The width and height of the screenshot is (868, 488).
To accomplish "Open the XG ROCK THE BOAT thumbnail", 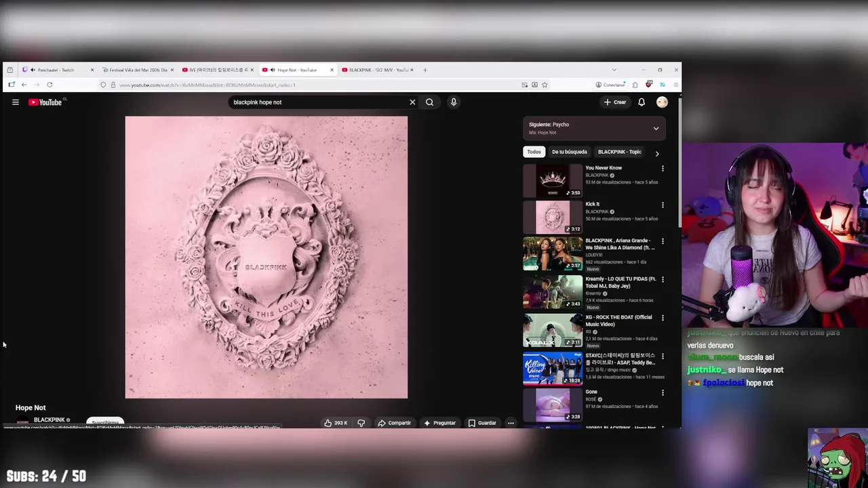I will (x=553, y=330).
